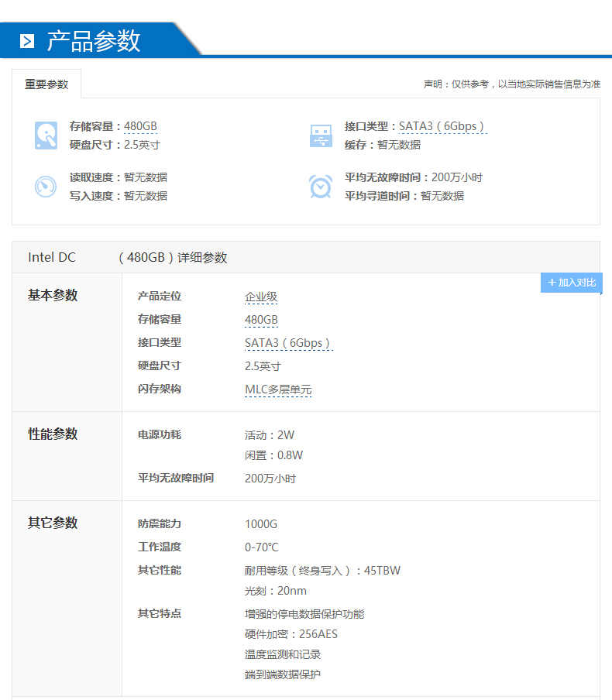Click the 产品定位 row label

pyautogui.click(x=160, y=297)
